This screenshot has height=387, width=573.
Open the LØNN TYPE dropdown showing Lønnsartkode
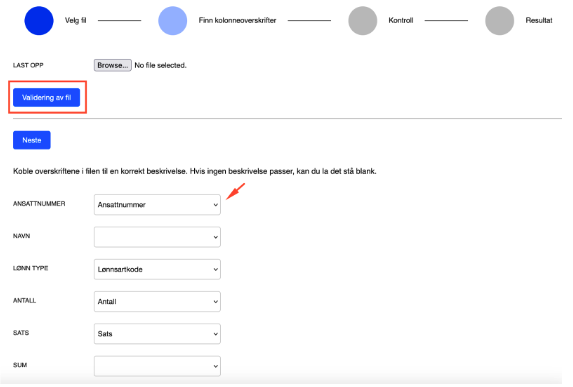[157, 269]
